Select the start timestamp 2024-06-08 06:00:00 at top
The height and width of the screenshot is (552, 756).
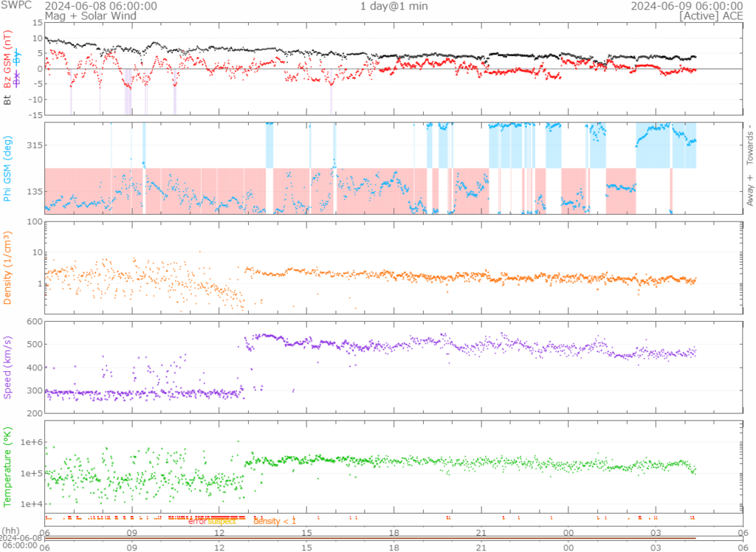click(x=100, y=6)
